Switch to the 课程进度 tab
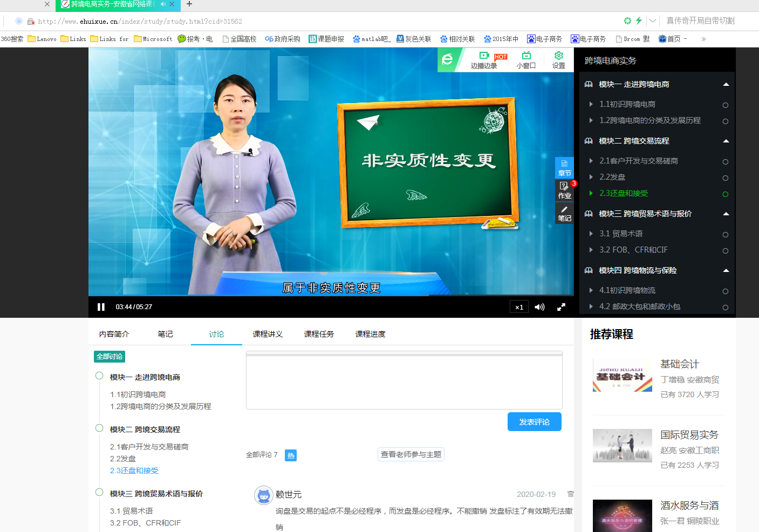The image size is (759, 532). pyautogui.click(x=370, y=335)
